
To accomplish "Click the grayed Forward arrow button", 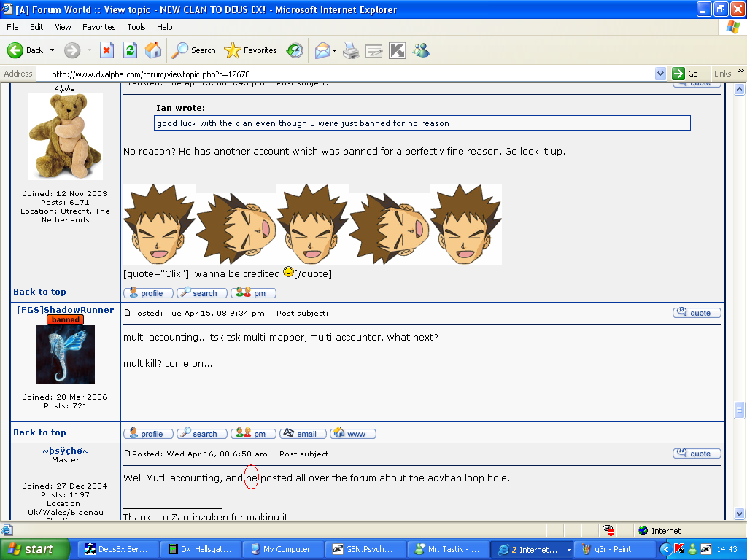I will pyautogui.click(x=72, y=50).
